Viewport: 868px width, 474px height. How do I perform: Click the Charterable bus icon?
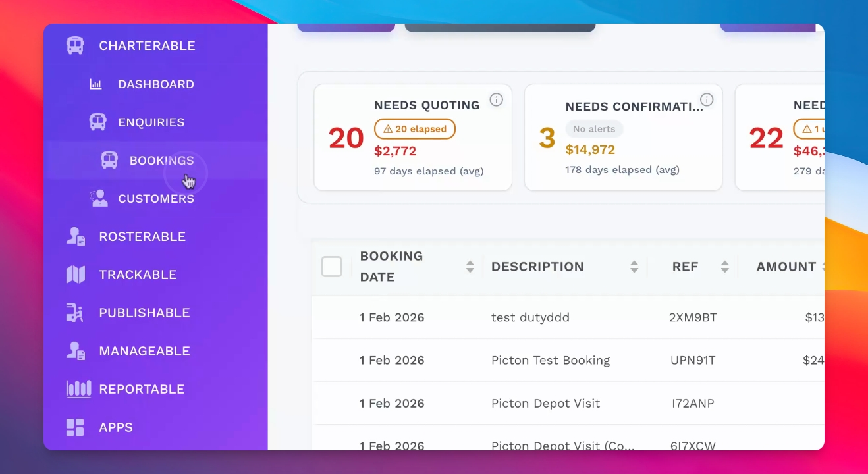pyautogui.click(x=75, y=45)
